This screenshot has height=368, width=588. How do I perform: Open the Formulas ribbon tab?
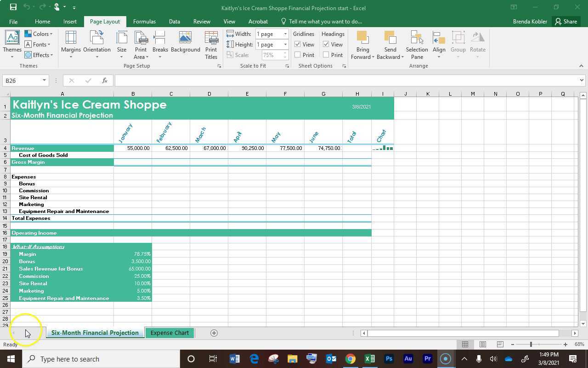(144, 22)
